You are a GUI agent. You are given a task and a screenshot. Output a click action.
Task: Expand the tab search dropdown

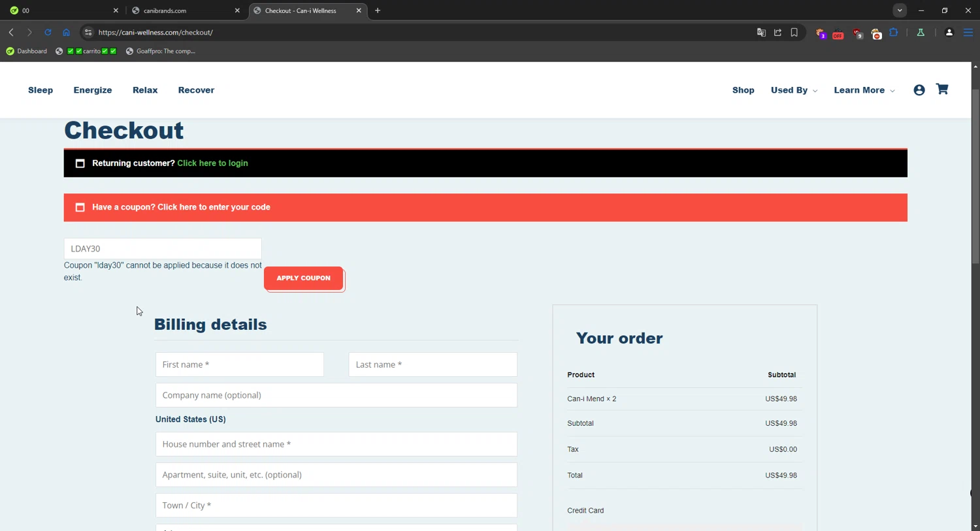pyautogui.click(x=900, y=10)
